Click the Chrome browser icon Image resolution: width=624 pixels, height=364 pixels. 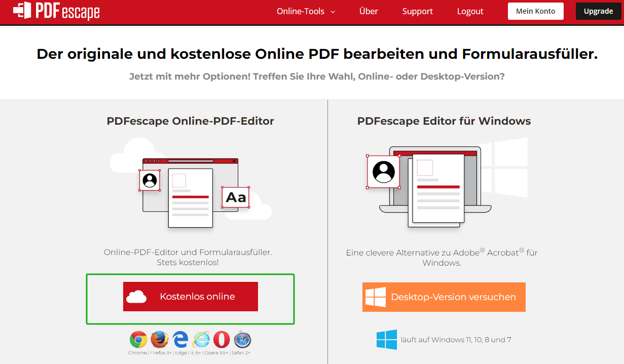(138, 339)
